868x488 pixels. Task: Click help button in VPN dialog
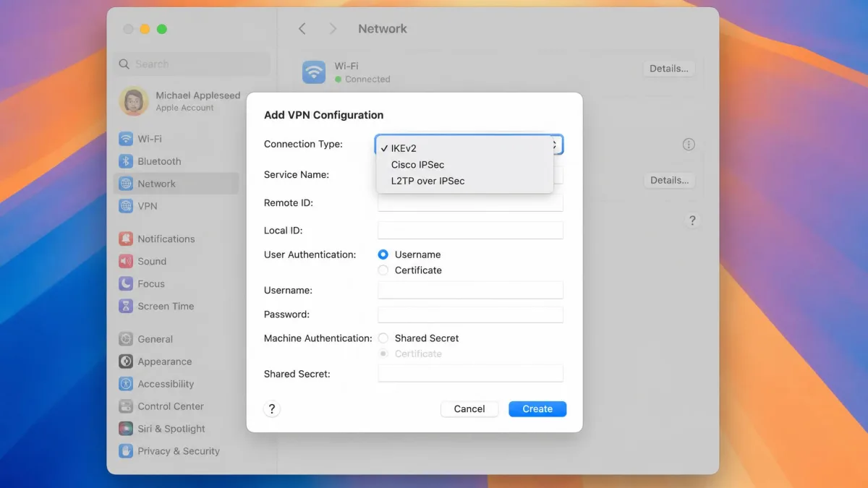click(x=272, y=409)
